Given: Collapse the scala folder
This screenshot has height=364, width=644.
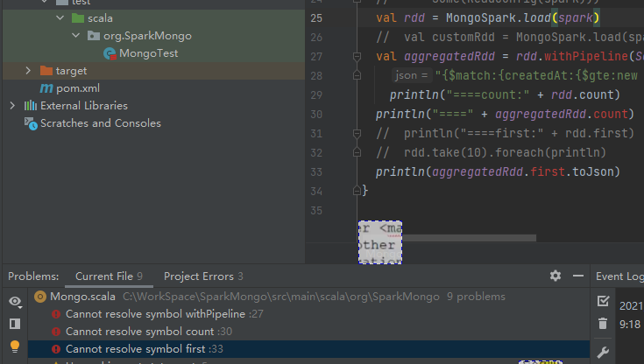Looking at the screenshot, I should click(60, 18).
